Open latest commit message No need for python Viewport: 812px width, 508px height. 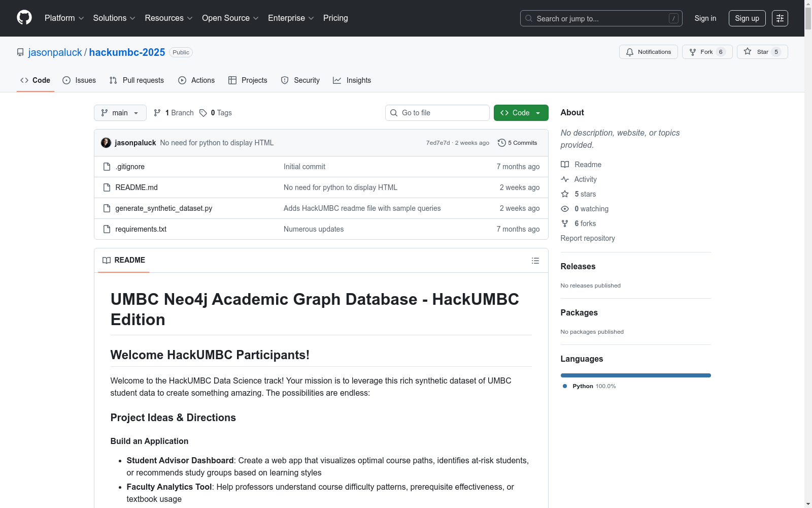(x=217, y=143)
